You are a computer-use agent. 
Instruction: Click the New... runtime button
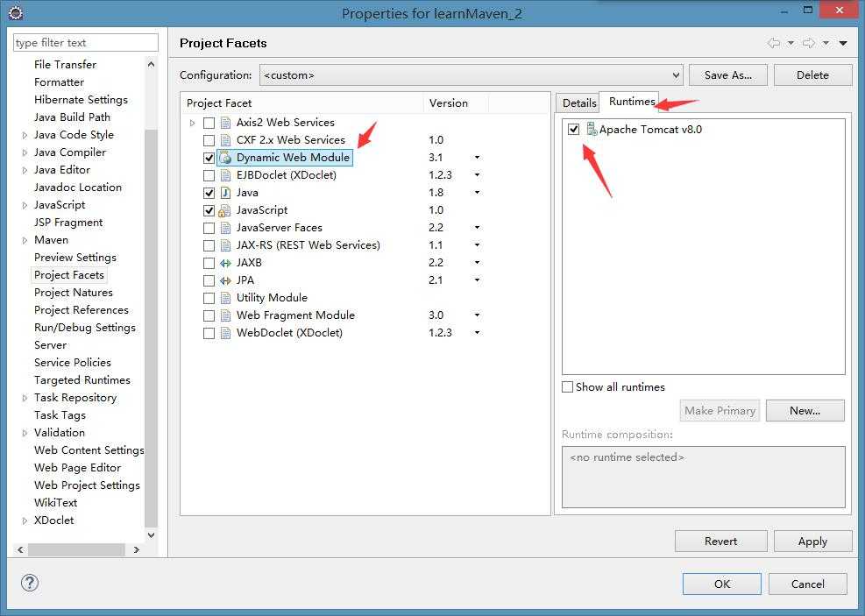pos(805,411)
